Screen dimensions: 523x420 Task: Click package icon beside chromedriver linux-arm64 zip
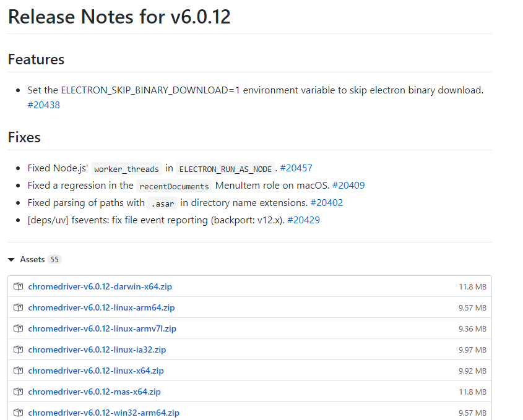pyautogui.click(x=18, y=307)
